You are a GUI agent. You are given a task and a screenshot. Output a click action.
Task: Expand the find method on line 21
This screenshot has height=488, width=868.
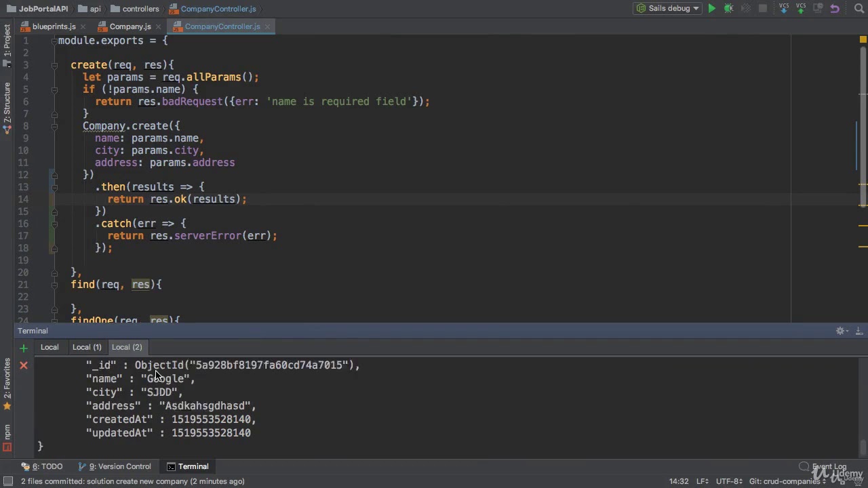pyautogui.click(x=54, y=285)
